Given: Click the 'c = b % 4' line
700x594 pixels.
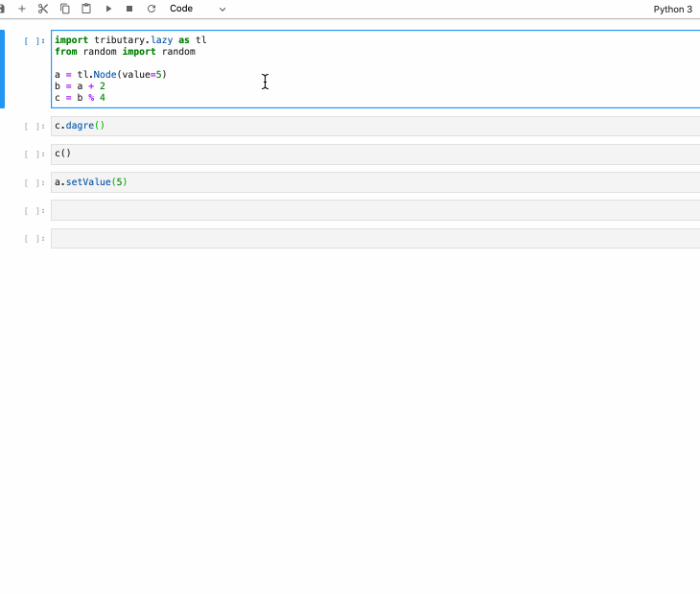Looking at the screenshot, I should tap(80, 98).
